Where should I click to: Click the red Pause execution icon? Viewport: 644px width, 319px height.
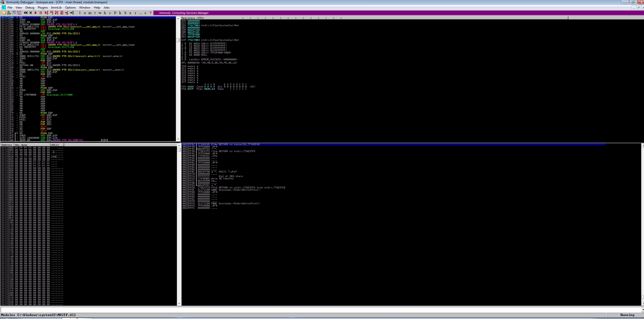(41, 13)
